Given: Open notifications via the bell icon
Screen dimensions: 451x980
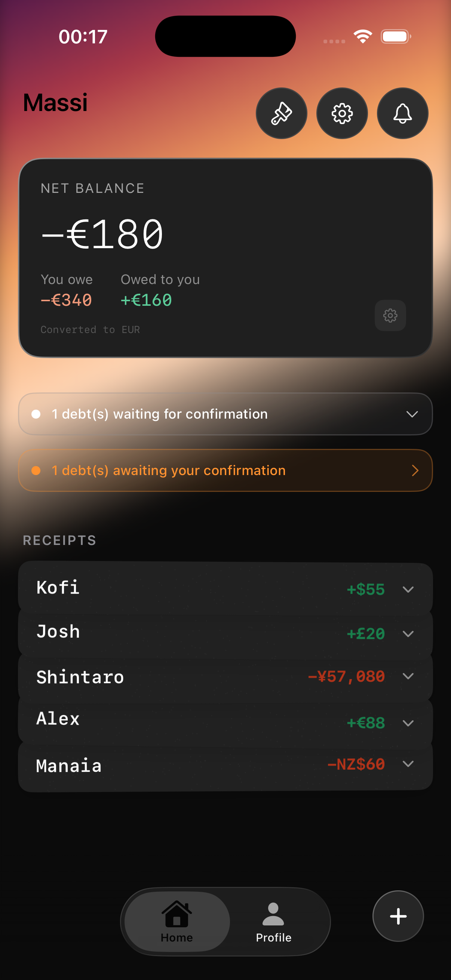Looking at the screenshot, I should pos(402,113).
